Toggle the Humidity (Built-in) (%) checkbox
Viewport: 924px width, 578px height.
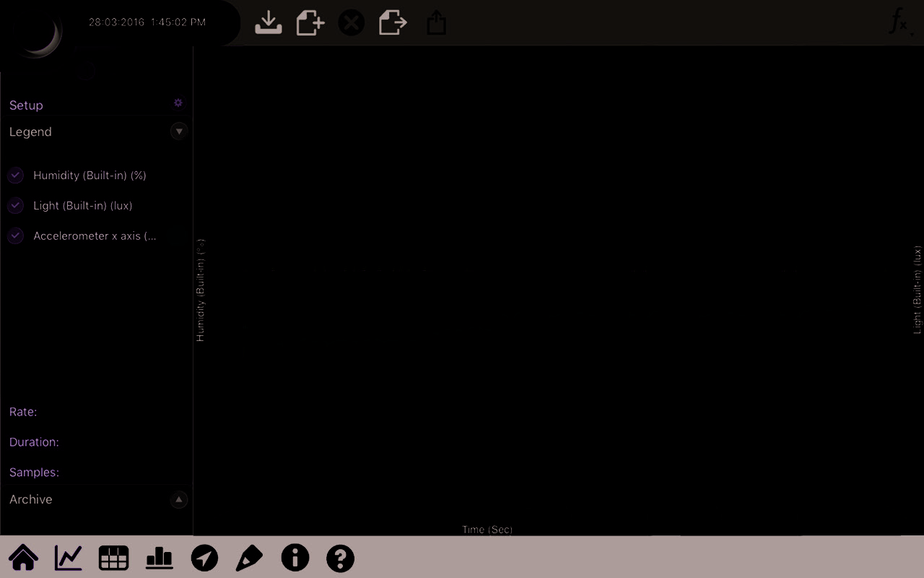click(16, 176)
